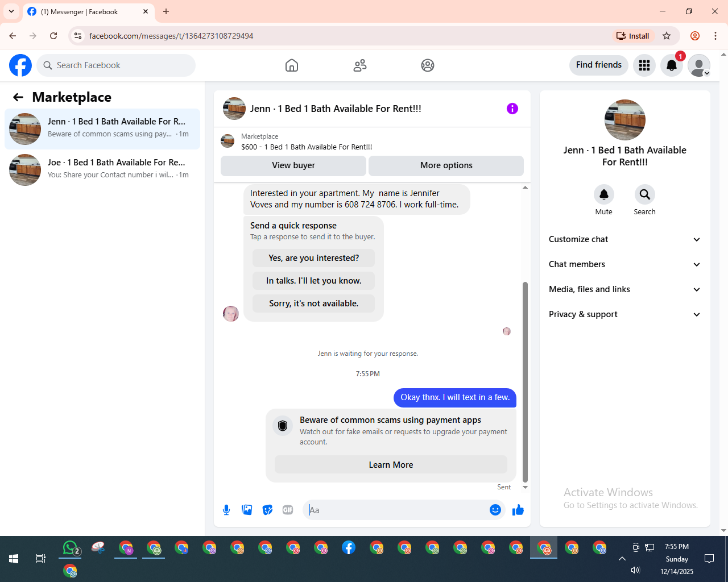Open the $600 Marketplace listing link

(x=307, y=147)
